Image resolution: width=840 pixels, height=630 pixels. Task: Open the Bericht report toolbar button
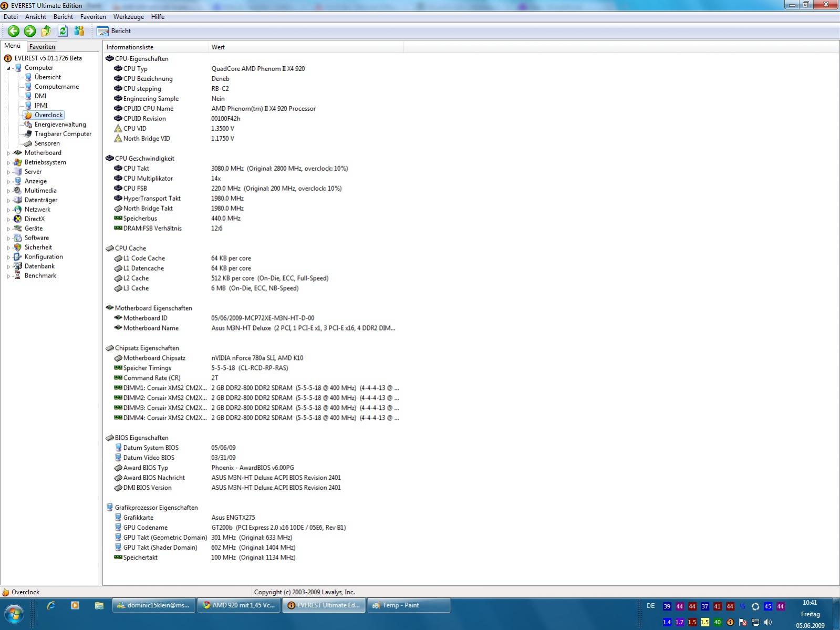[114, 31]
